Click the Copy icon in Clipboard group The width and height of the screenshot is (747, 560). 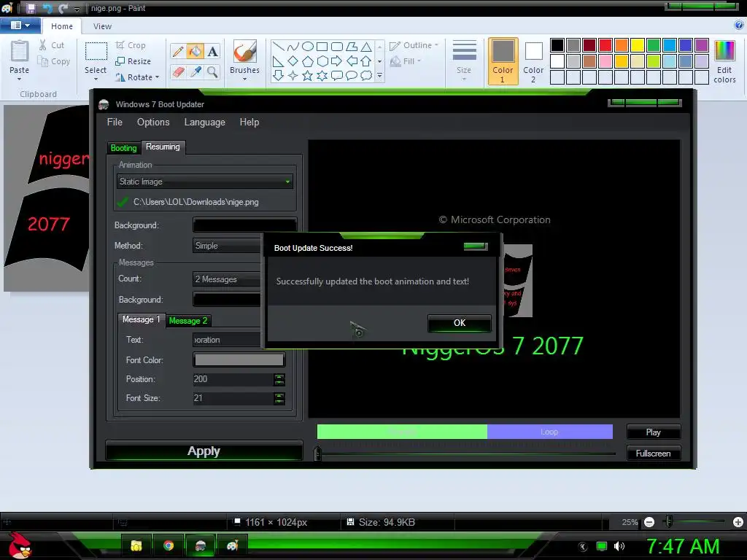point(43,61)
